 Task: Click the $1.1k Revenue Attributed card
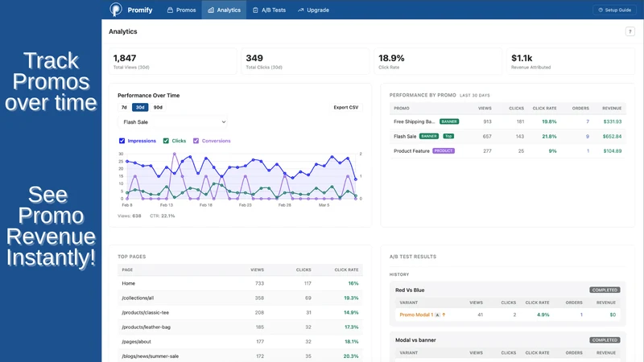point(571,61)
